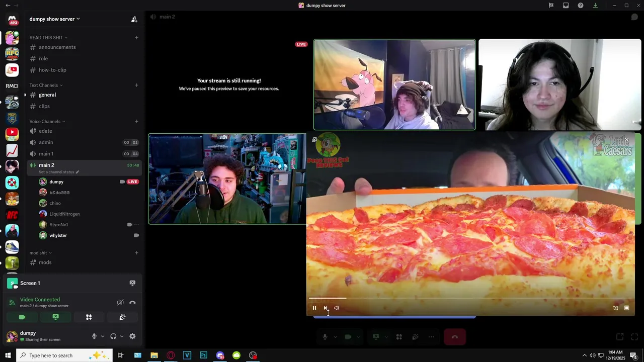The height and width of the screenshot is (362, 644).
Task: Click the green download update icon
Action: coord(595,6)
